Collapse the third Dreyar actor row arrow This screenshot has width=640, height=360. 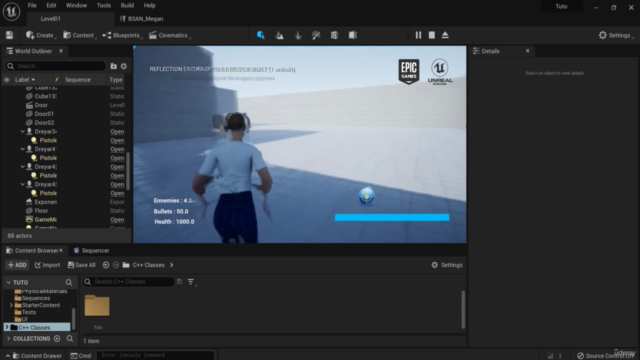pos(23,167)
